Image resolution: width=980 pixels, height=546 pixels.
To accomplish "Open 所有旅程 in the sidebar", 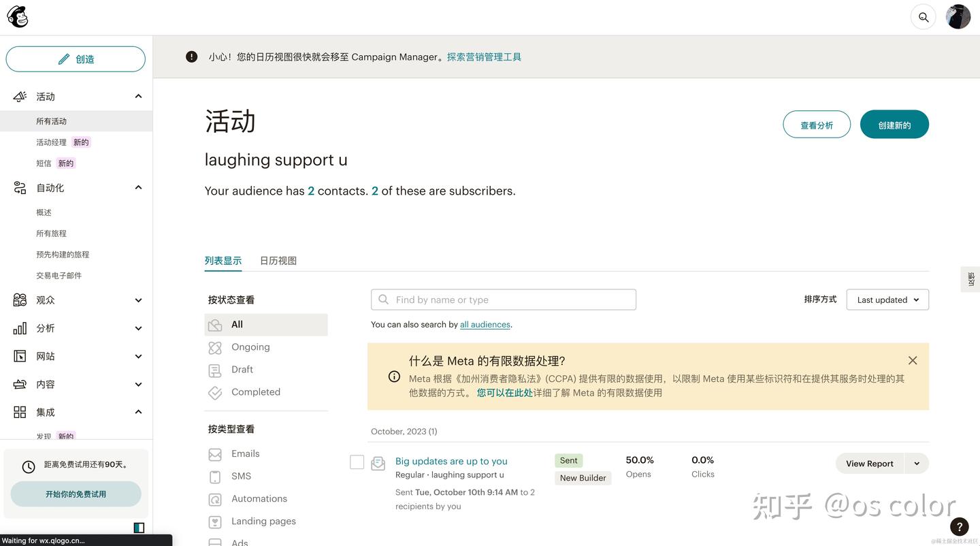I will 52,234.
